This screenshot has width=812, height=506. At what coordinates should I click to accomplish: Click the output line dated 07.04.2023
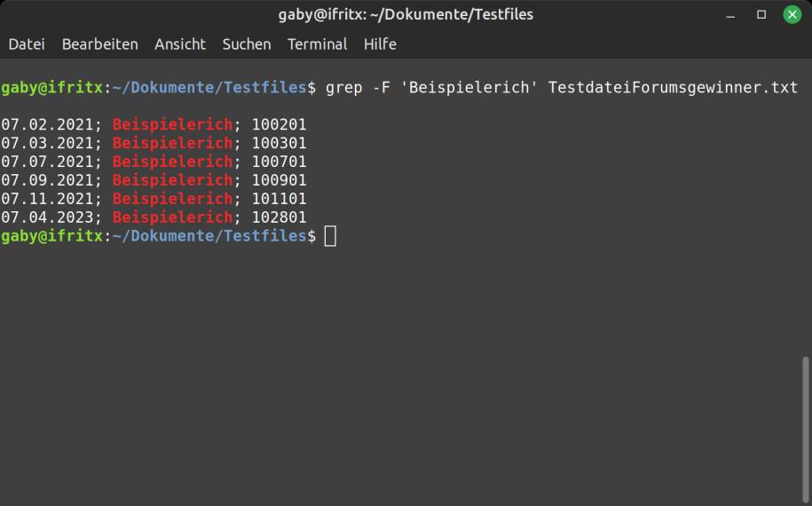point(154,217)
